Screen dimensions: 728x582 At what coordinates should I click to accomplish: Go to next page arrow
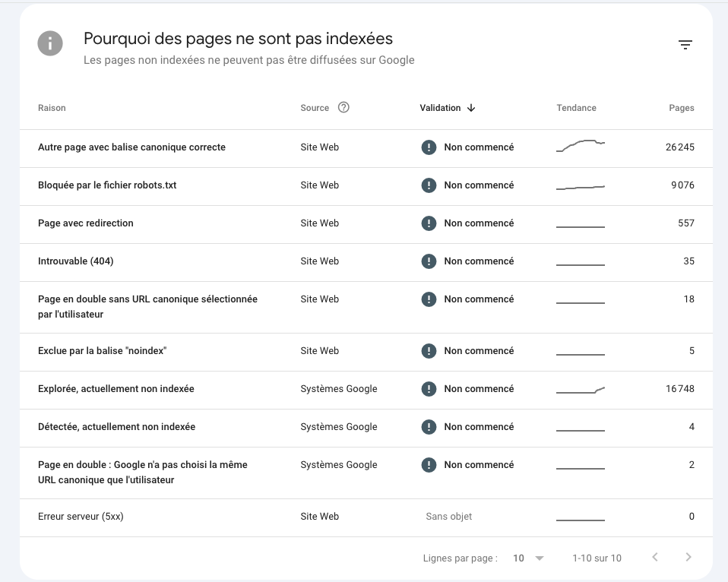[x=688, y=558]
